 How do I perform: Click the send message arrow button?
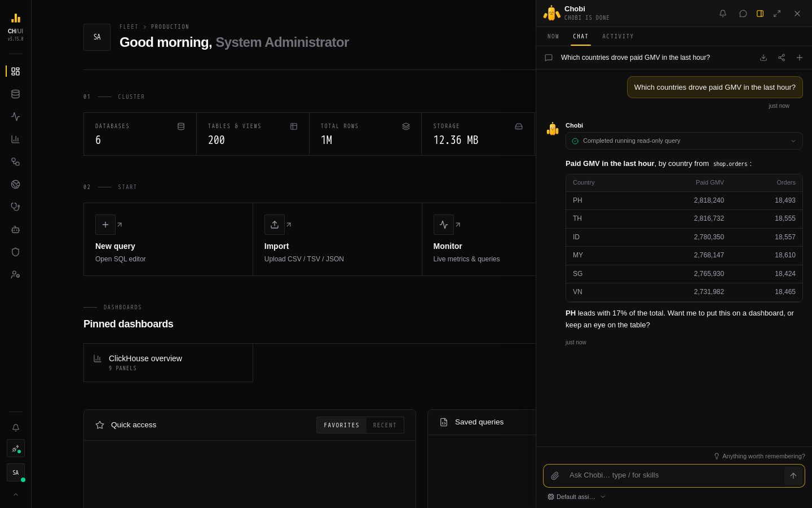pos(793,476)
